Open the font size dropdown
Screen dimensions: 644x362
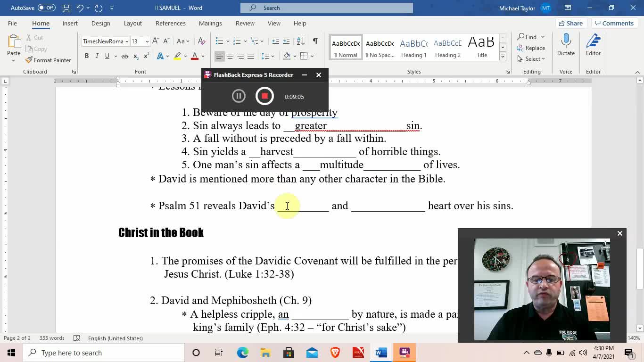(147, 41)
